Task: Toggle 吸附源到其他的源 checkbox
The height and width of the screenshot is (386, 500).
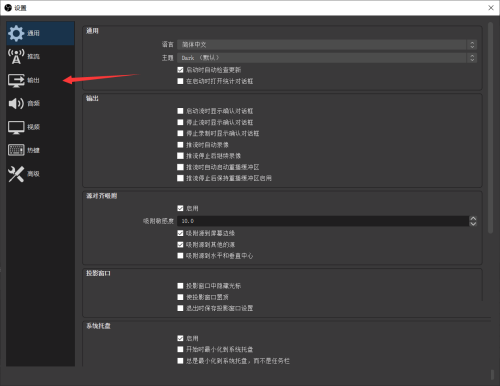Action: point(180,245)
